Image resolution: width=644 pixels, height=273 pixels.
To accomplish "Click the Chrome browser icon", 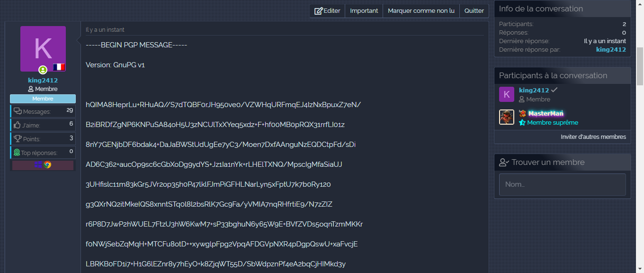I will point(47,165).
